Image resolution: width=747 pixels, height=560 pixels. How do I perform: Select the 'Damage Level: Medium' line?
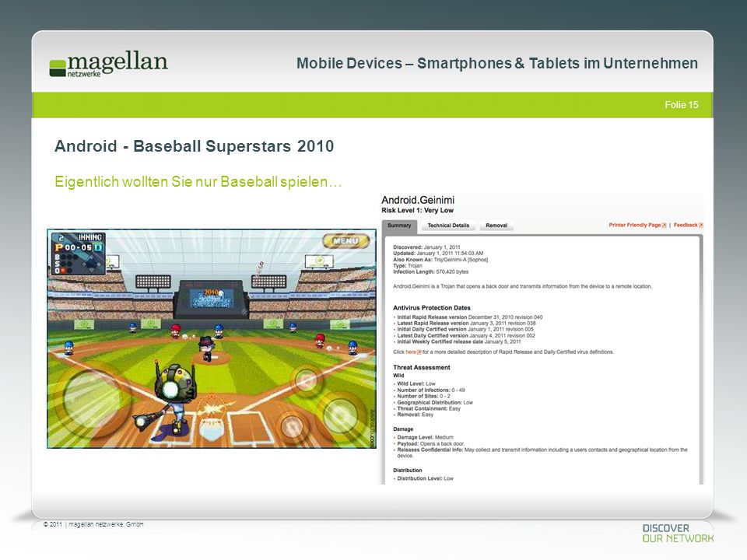pos(425,437)
